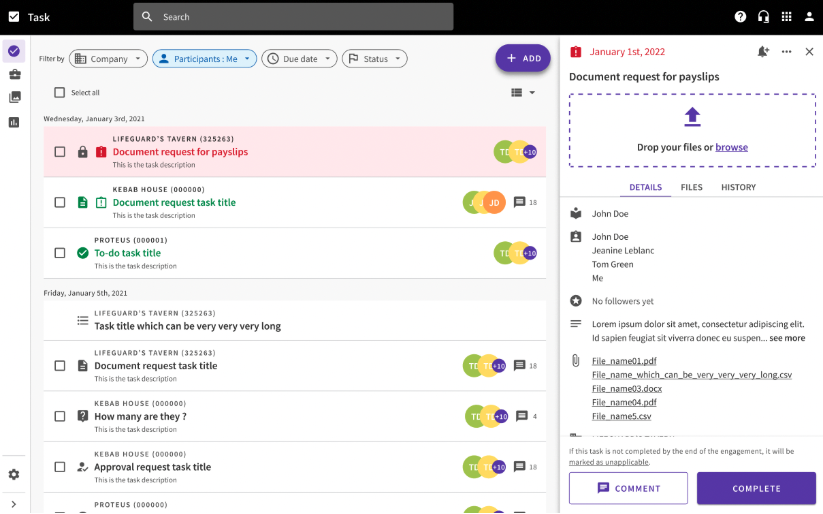Open File_name01.pdf attachment

(x=624, y=361)
